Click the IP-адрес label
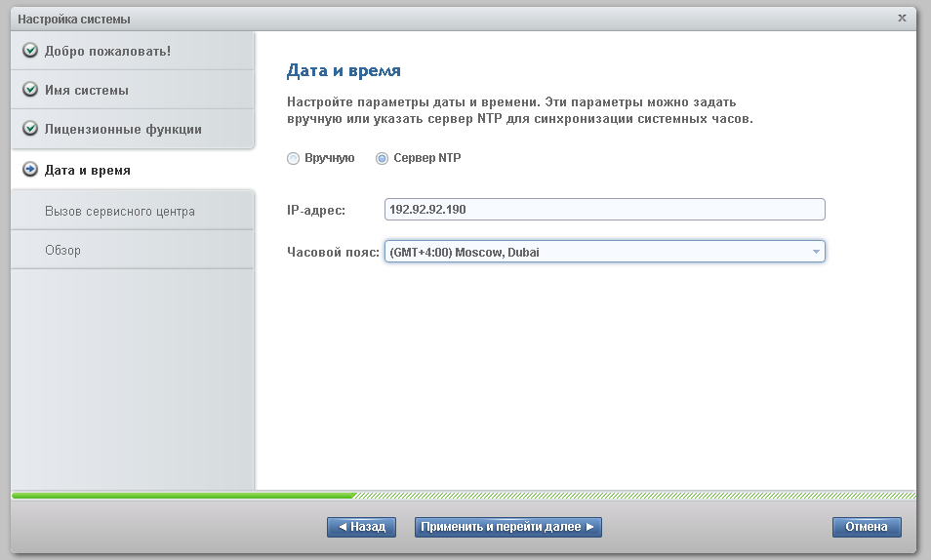Screen dimensions: 931x560 316,210
